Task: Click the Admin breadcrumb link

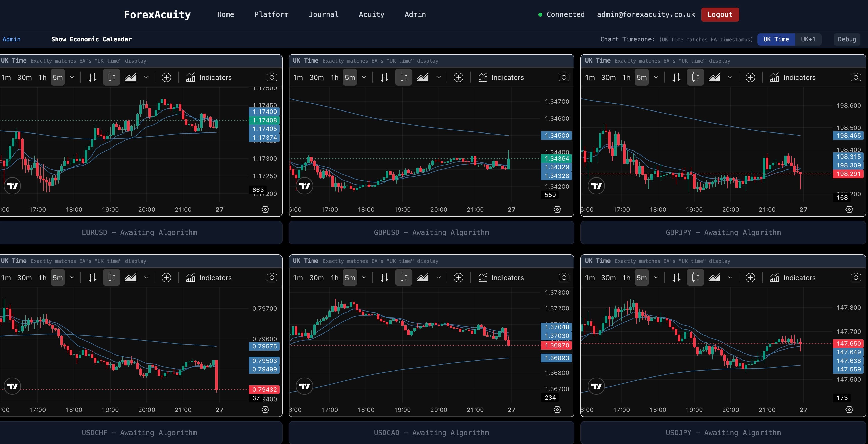Action: tap(11, 39)
